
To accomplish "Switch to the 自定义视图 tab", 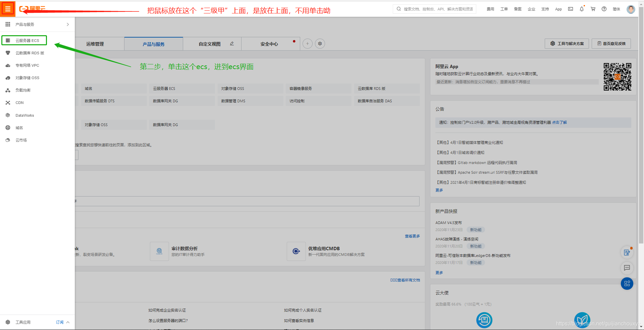I will coord(210,44).
